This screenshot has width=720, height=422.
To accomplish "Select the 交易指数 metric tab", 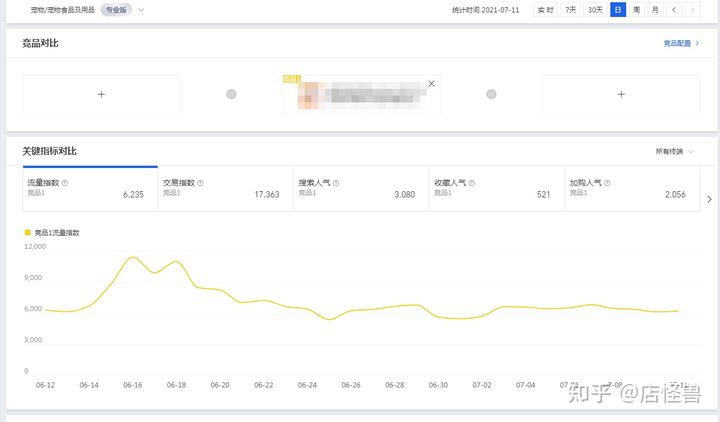I will 225,189.
